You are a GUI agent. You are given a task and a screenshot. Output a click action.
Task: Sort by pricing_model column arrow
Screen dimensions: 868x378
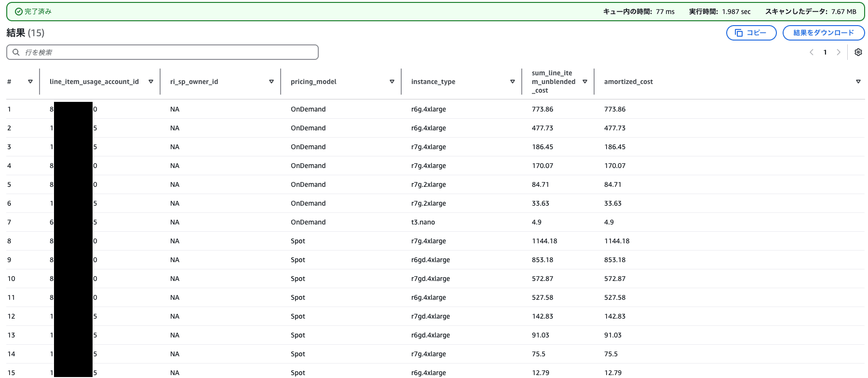coord(392,82)
